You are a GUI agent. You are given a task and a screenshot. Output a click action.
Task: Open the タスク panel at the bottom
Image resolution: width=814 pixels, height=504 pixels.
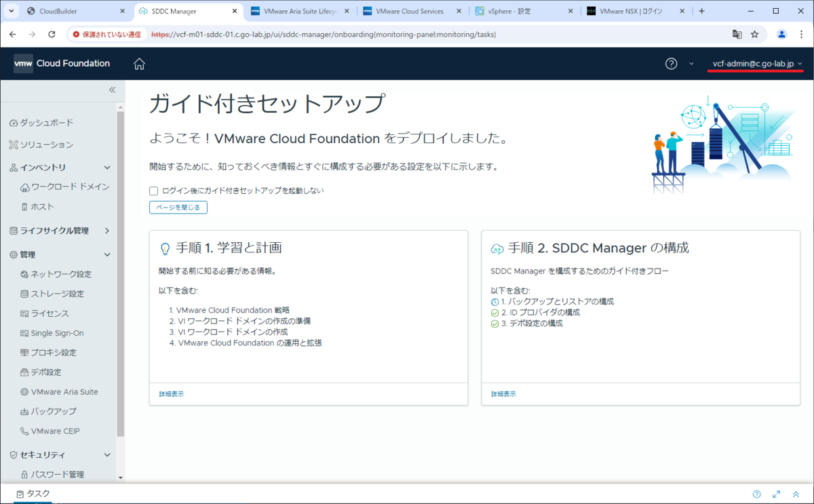33,495
